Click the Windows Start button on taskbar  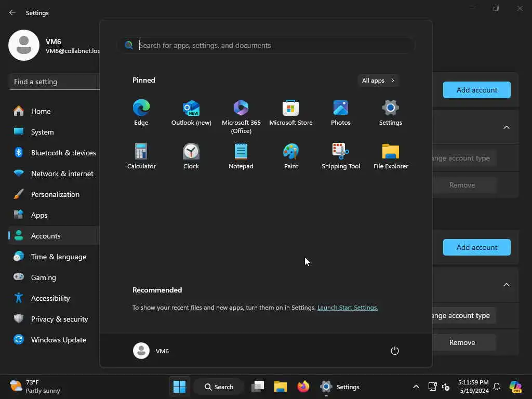(179, 387)
